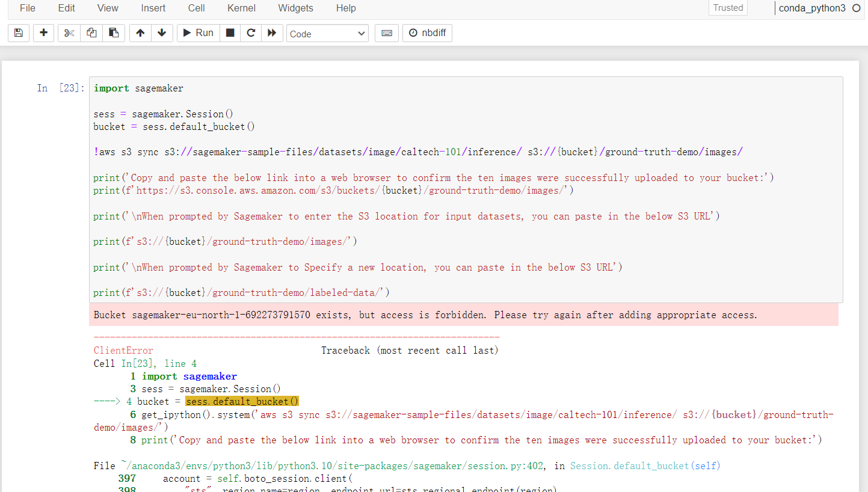Click the Session.default_bucket(self) reference

point(645,466)
